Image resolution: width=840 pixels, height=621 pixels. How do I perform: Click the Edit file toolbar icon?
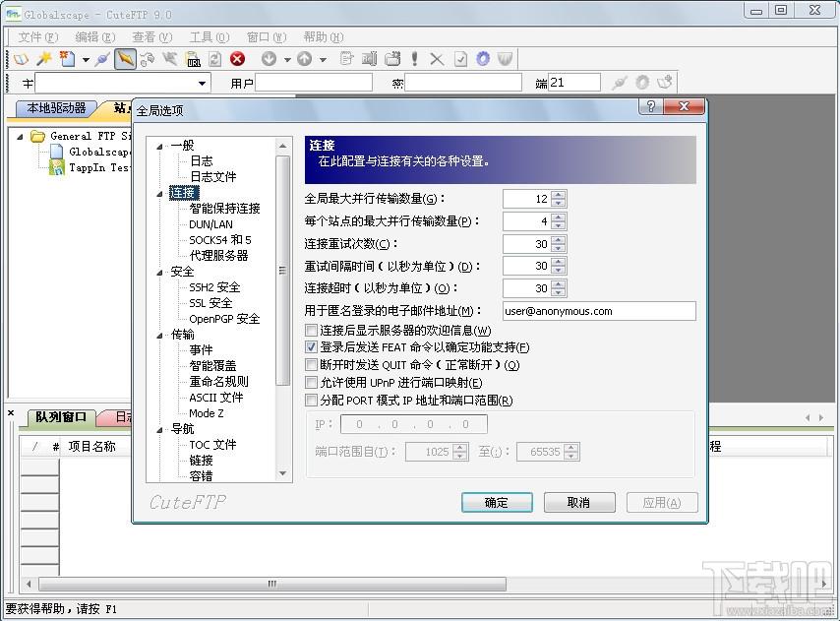coord(346,58)
